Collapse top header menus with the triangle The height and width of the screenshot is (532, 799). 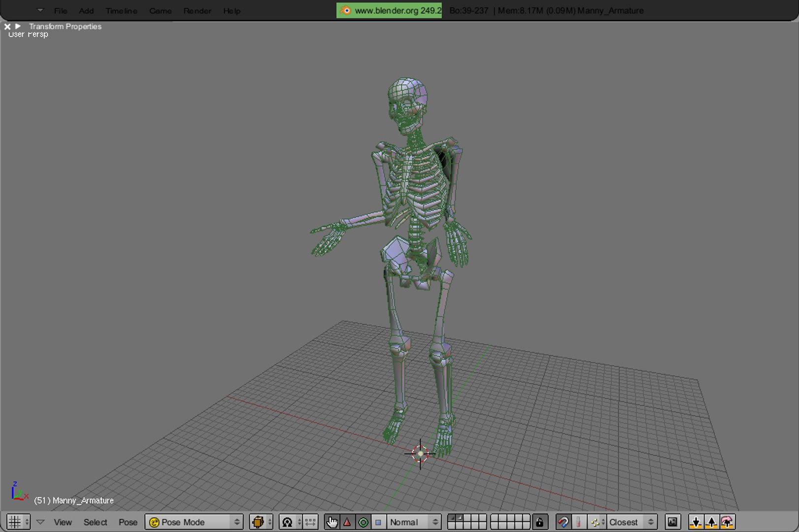click(40, 10)
